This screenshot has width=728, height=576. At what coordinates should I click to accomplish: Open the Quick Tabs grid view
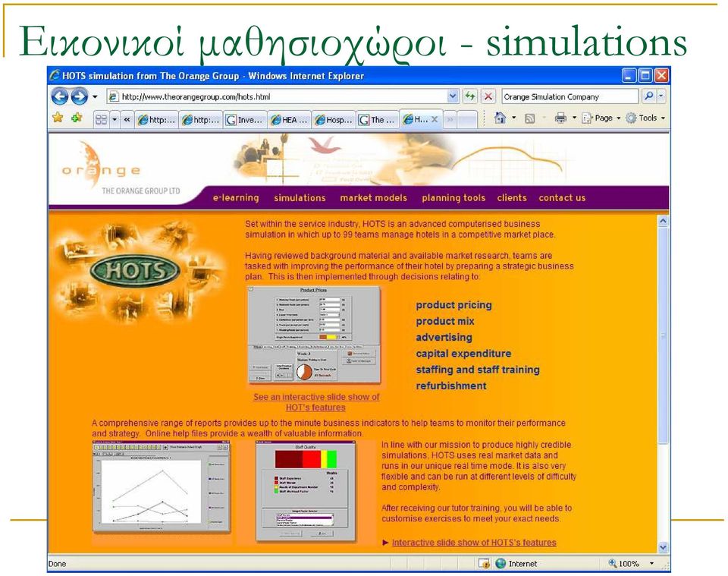(101, 119)
